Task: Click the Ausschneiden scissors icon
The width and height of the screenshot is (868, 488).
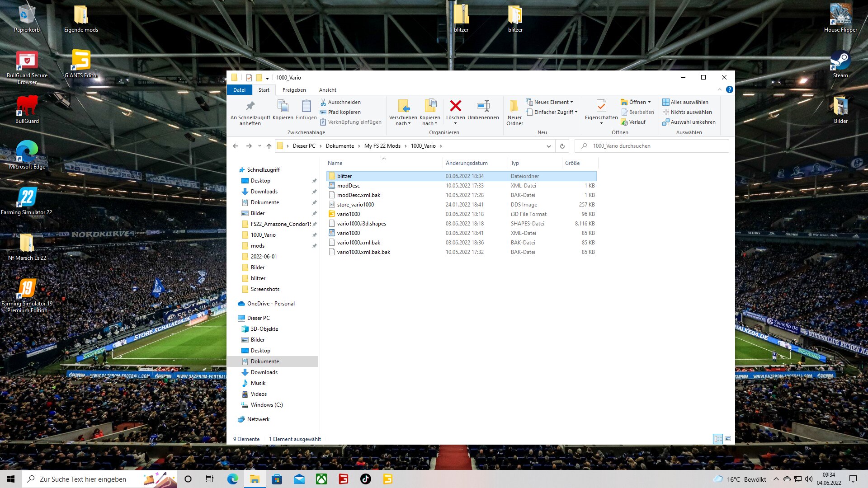Action: click(323, 102)
